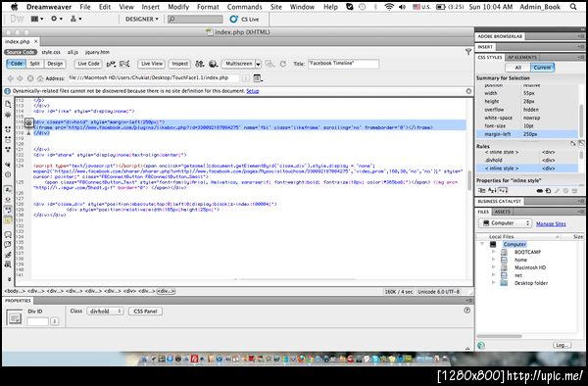This screenshot has width=588, height=386.
Task: Click the Open Documents icon in coding toolbar
Action: [x=8, y=104]
